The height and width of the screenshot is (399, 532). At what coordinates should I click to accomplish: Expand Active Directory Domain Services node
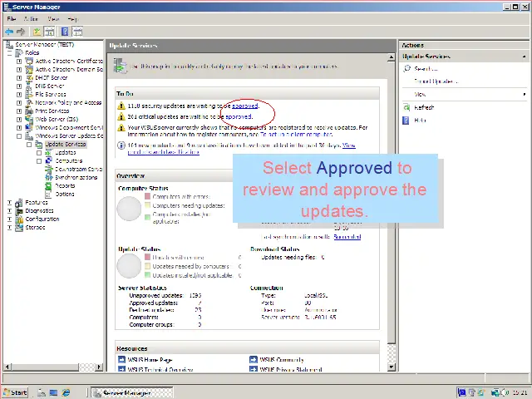coord(19,70)
